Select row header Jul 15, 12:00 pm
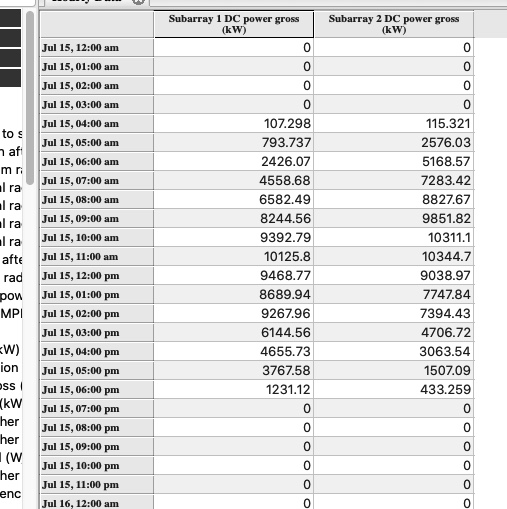Viewport: 507px width, 509px height. point(97,276)
